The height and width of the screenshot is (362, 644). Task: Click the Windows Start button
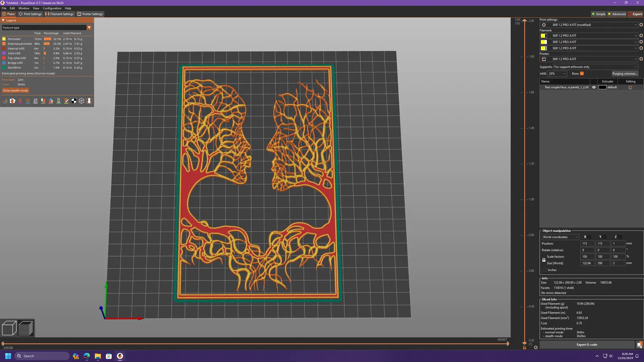point(8,356)
